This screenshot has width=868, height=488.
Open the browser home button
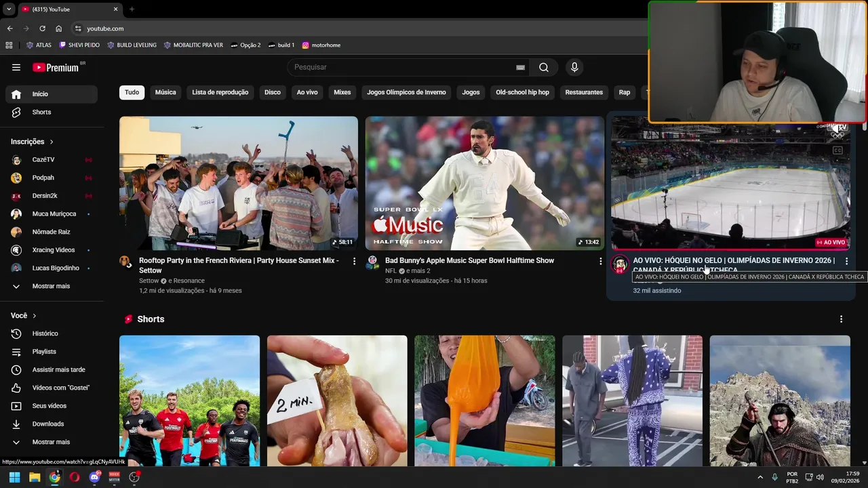(59, 28)
